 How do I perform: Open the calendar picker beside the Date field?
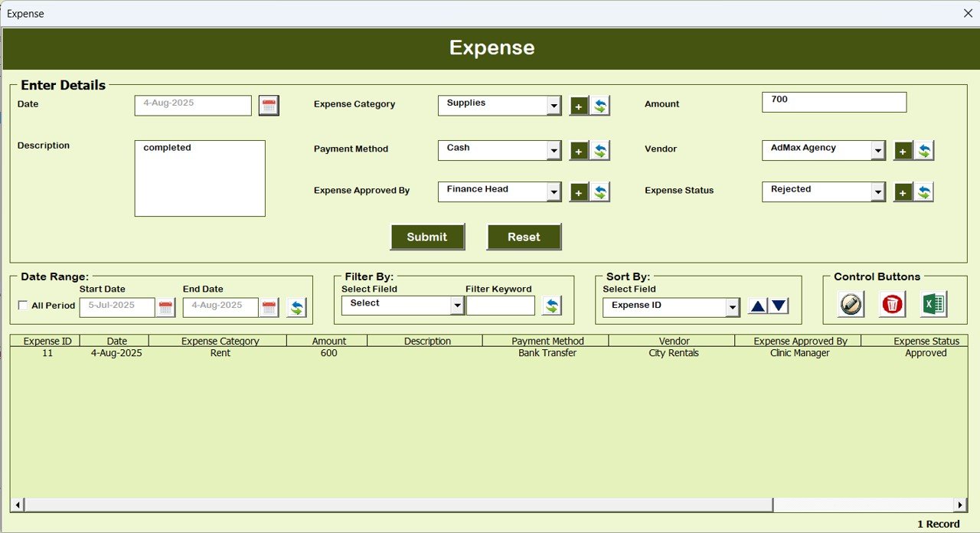(x=269, y=106)
